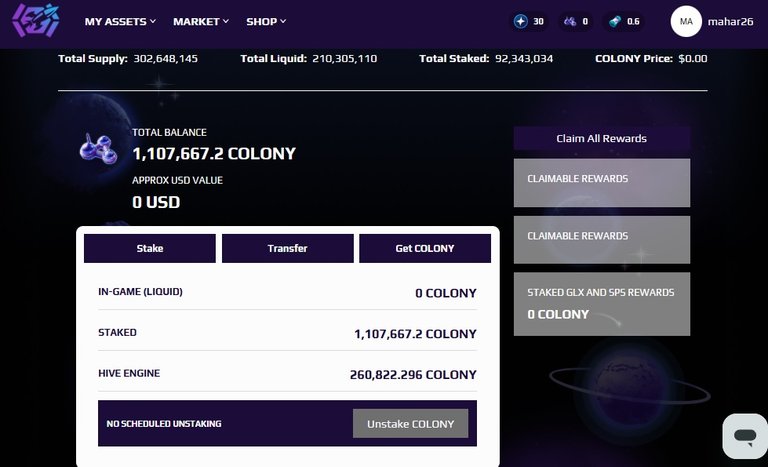Expand the Shop dropdown
This screenshot has height=467, width=768.
tap(266, 22)
